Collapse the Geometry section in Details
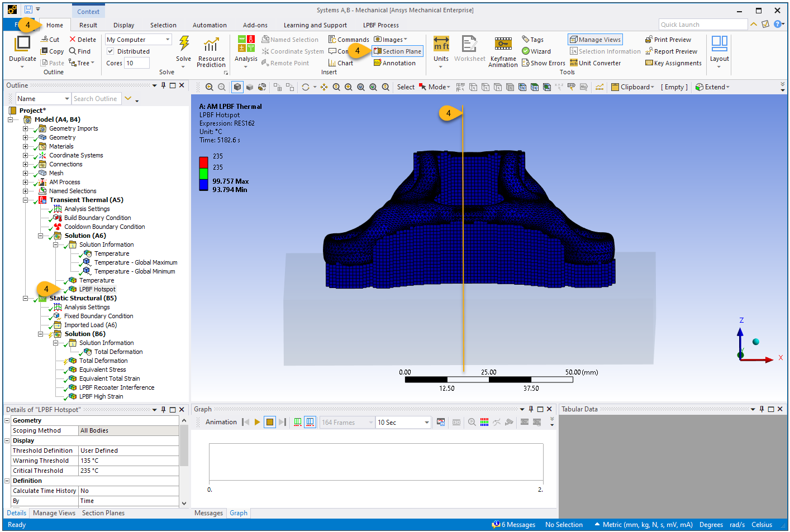790x532 pixels. (x=7, y=420)
